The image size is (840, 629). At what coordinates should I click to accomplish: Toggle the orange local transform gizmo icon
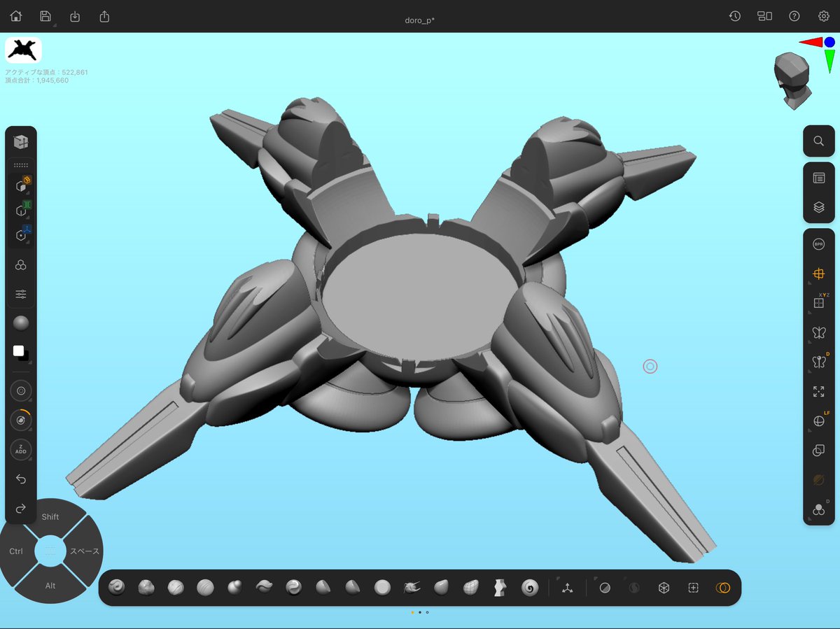tap(818, 274)
